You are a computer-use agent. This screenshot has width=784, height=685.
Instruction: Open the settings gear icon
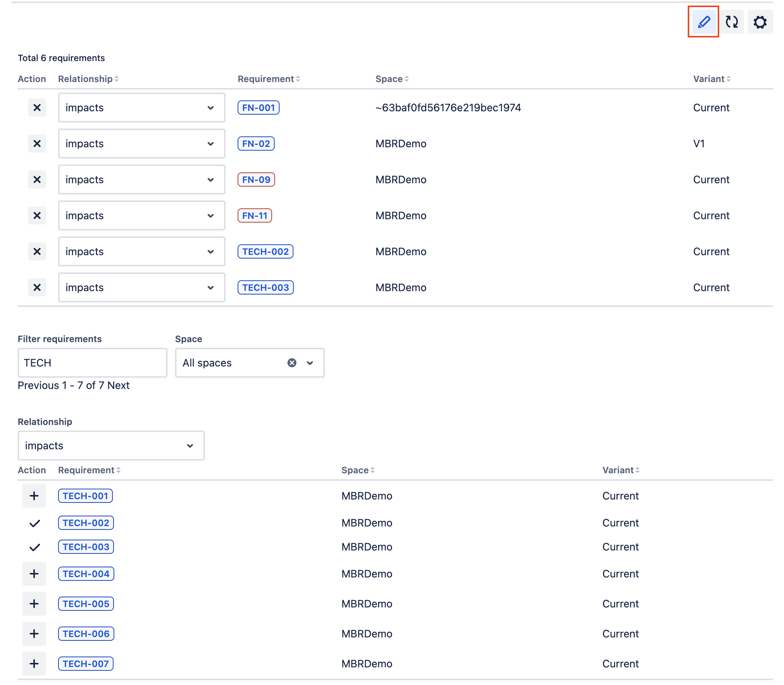pyautogui.click(x=760, y=22)
